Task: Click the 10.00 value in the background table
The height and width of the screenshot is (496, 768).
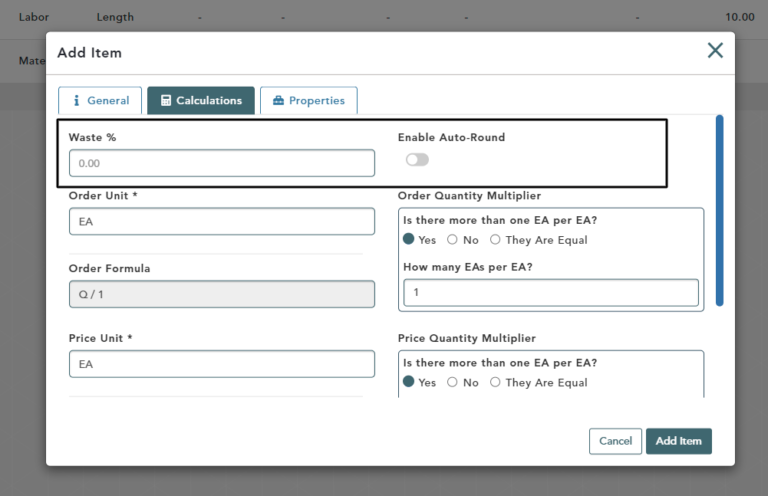Action: point(740,17)
